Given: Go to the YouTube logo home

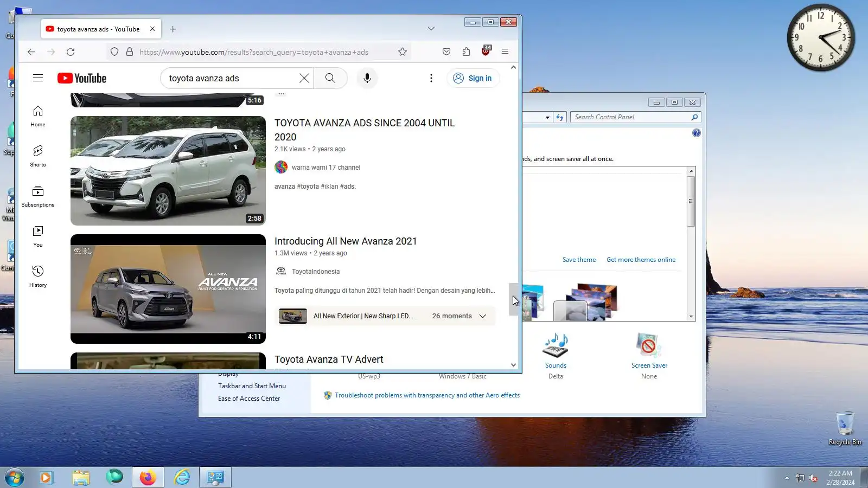Looking at the screenshot, I should [x=82, y=78].
